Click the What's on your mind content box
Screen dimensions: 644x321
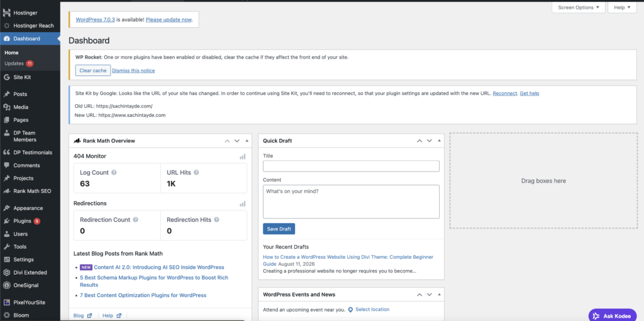tap(351, 202)
